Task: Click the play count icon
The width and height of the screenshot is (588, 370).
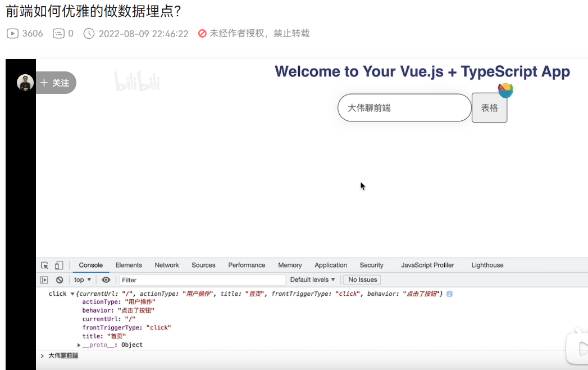Action: pos(12,33)
